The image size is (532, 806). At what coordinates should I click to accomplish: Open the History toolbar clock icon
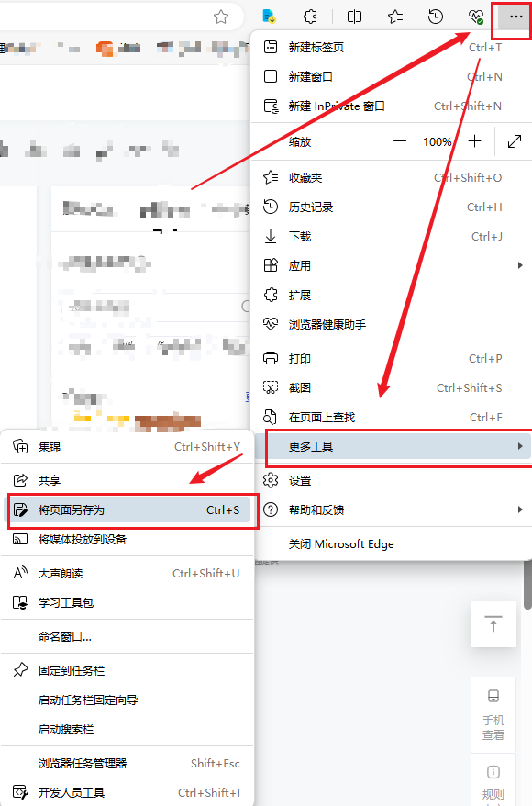pyautogui.click(x=436, y=17)
